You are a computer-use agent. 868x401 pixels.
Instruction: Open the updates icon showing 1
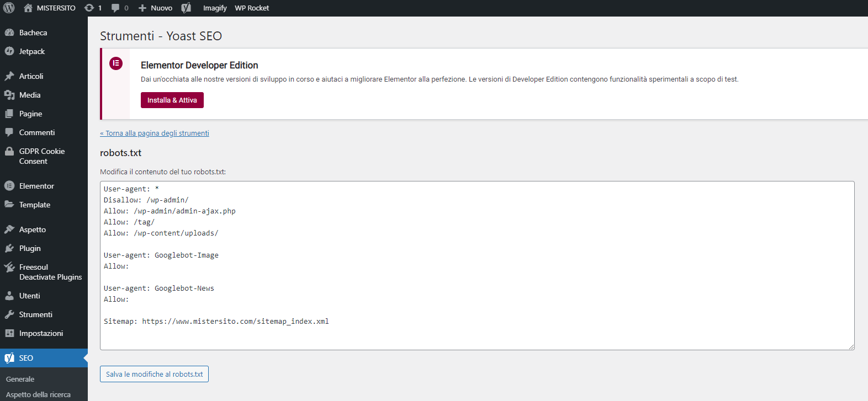[x=89, y=8]
